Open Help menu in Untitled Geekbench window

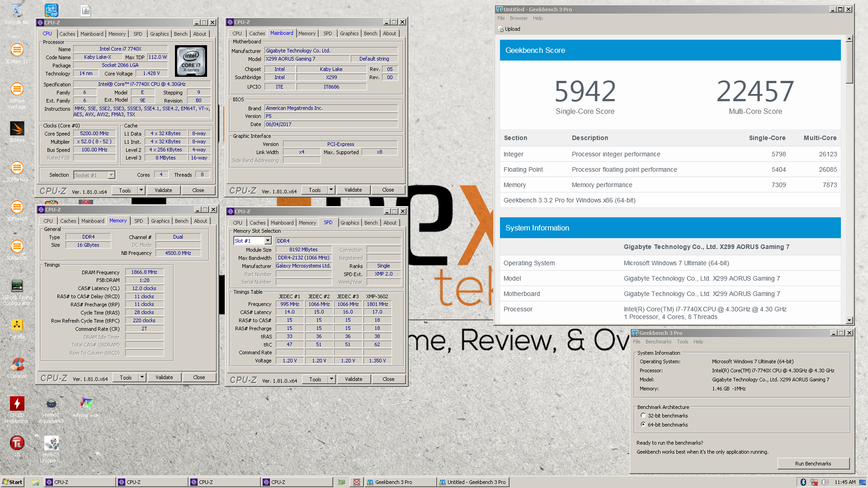(538, 18)
